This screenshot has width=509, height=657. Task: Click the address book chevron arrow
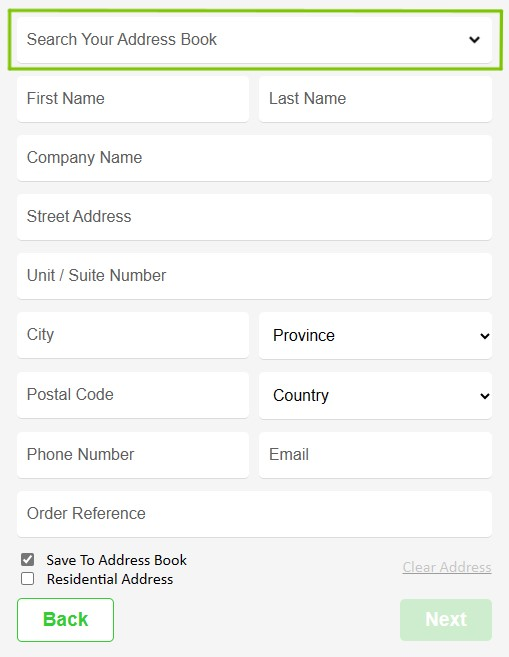[474, 40]
